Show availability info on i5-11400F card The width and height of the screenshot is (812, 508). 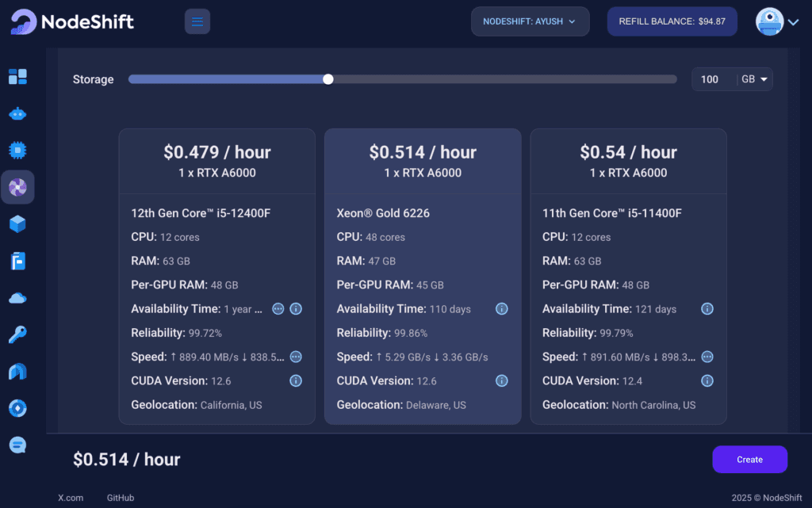tap(707, 309)
